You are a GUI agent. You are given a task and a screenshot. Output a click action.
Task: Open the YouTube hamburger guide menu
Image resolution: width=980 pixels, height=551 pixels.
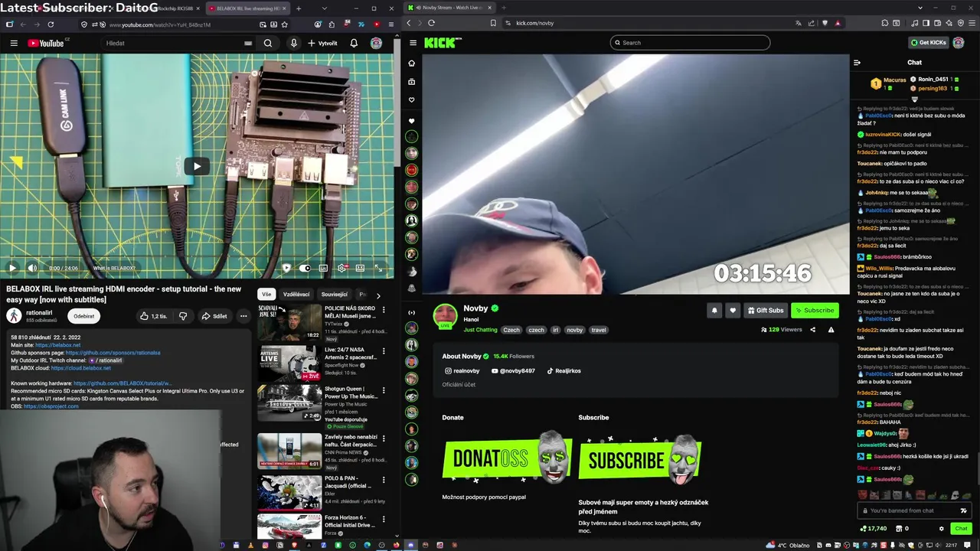pos(14,43)
